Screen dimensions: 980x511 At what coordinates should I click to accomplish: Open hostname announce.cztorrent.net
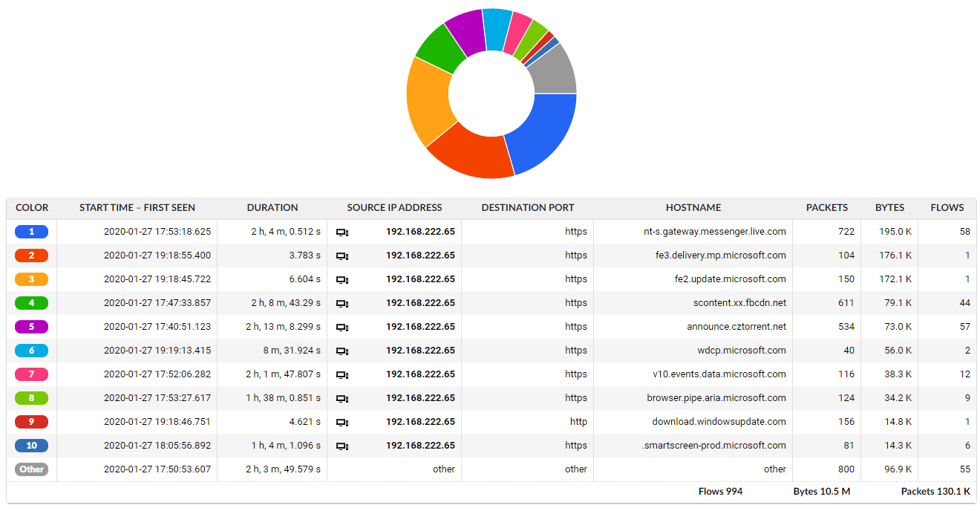(736, 327)
